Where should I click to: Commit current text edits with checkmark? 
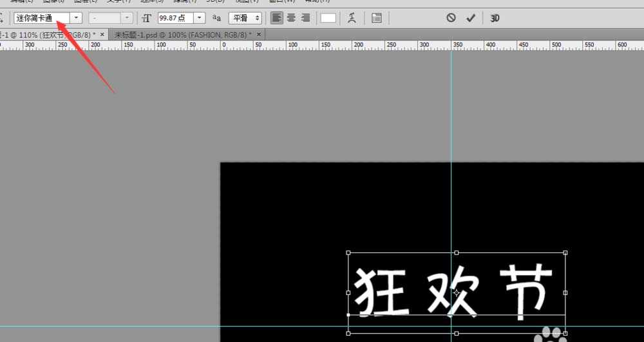pos(471,18)
